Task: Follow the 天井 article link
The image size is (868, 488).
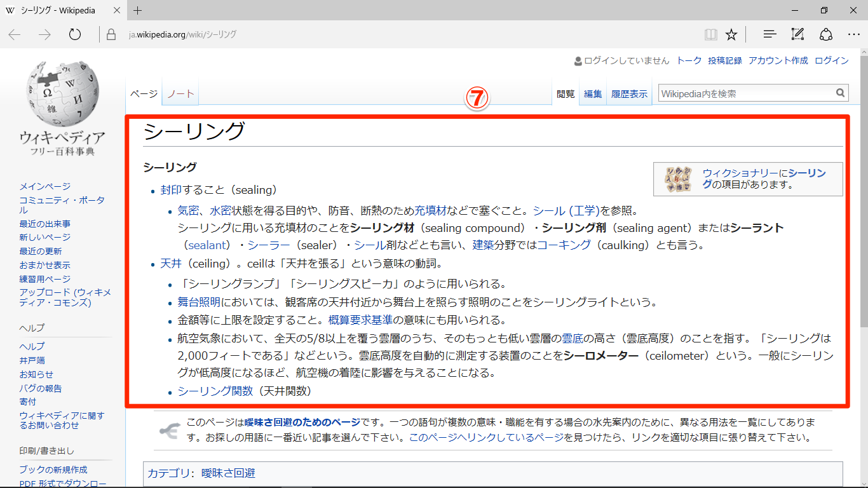Action: click(x=172, y=263)
